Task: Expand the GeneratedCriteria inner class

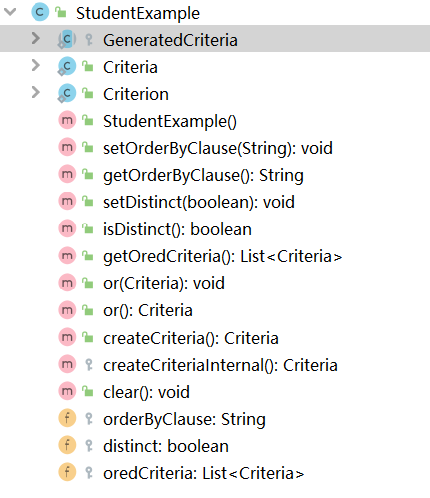Action: [x=35, y=38]
